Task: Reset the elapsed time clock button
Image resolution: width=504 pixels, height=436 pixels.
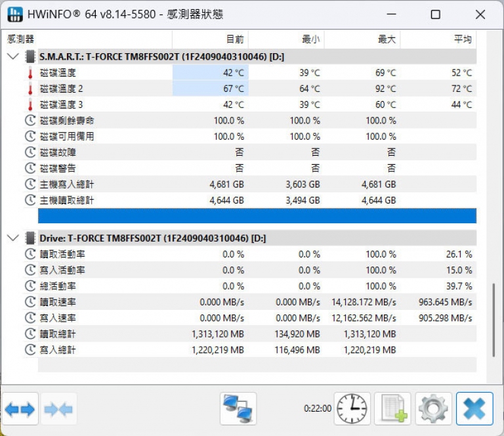Action: click(352, 408)
